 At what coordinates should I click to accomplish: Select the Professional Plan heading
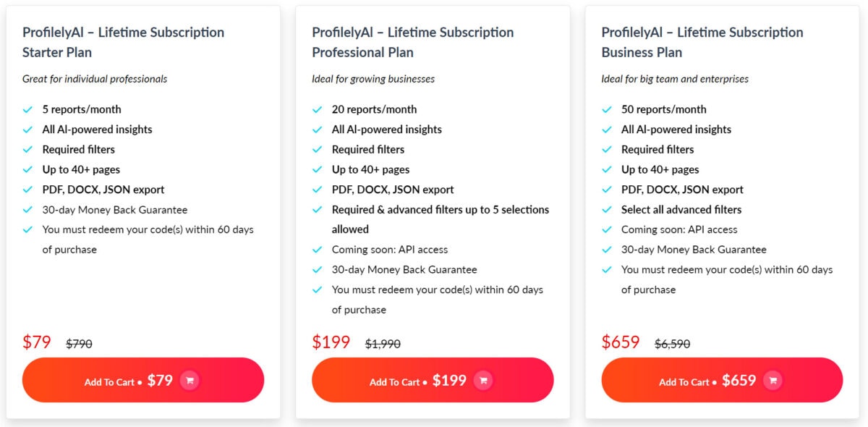coord(412,42)
